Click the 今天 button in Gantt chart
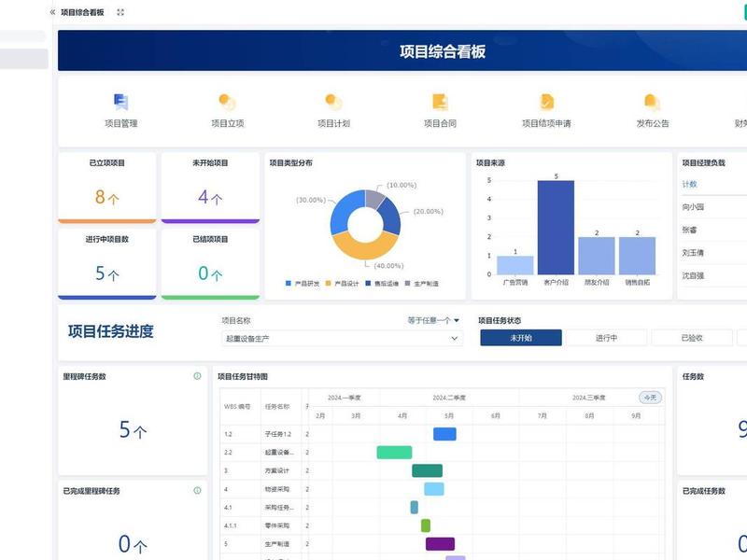This screenshot has height=560, width=747. [x=650, y=398]
